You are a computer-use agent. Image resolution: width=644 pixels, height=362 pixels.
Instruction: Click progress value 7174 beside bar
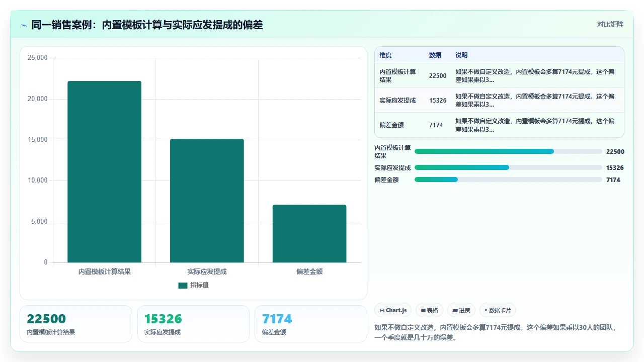pos(613,179)
